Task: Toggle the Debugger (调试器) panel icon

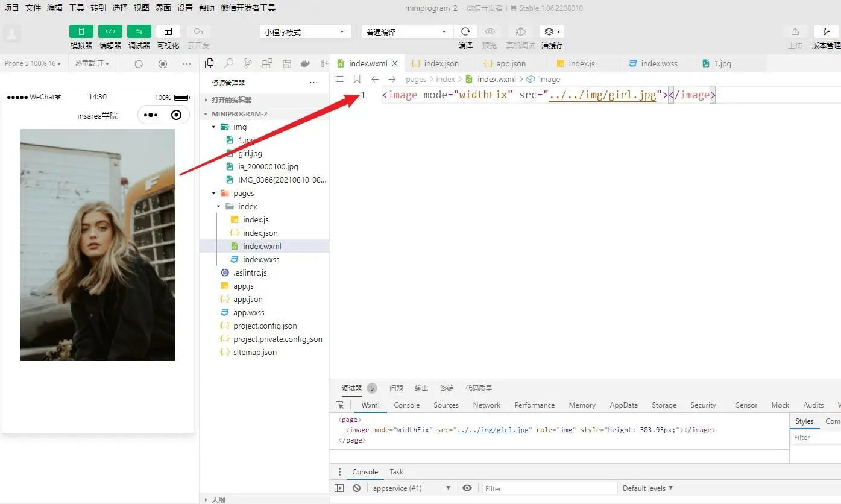Action: pos(139,31)
